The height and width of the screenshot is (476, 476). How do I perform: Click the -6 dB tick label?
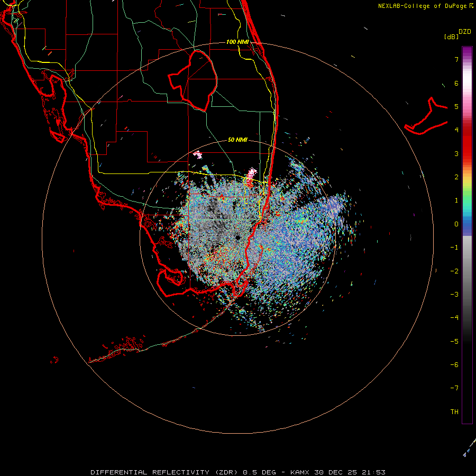tap(454, 365)
